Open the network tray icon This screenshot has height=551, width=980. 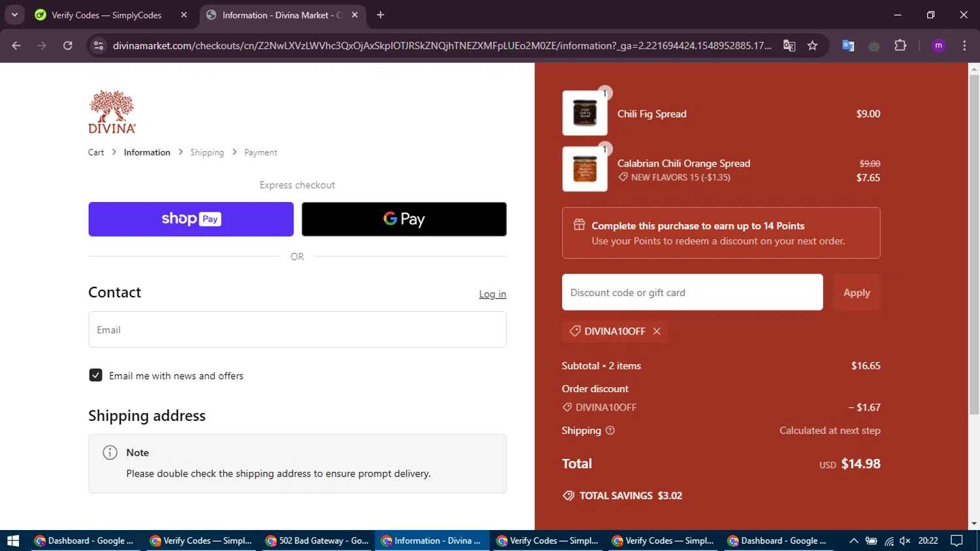[889, 541]
